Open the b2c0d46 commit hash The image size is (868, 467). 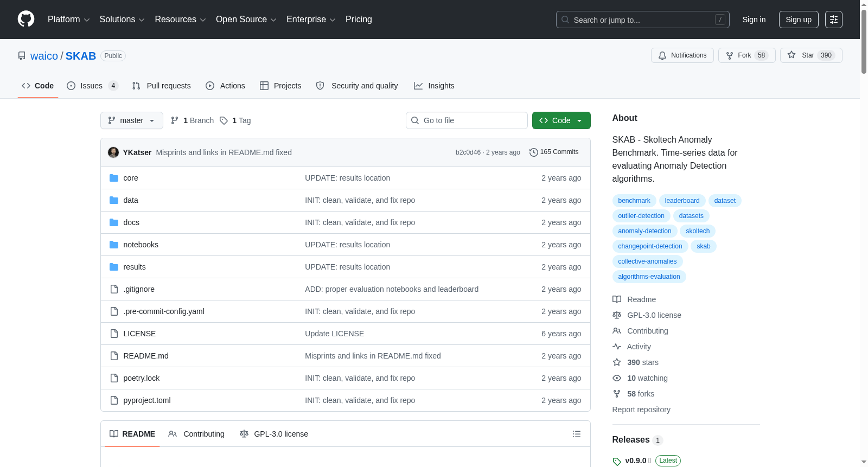click(468, 152)
